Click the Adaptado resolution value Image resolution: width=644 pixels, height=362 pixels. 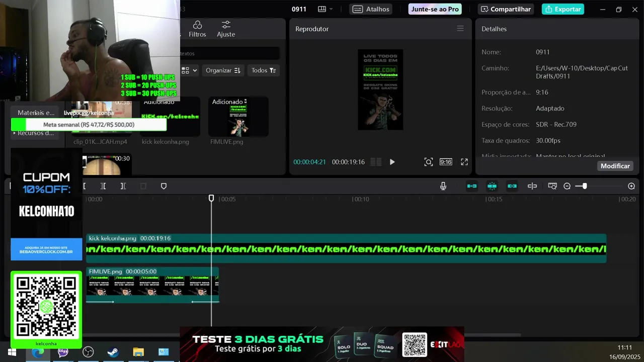point(550,108)
